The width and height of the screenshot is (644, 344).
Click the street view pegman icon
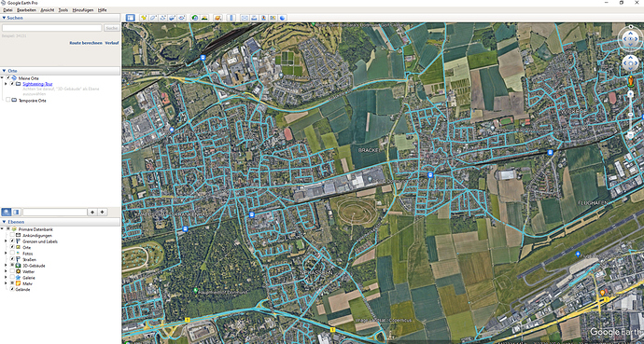tap(630, 81)
